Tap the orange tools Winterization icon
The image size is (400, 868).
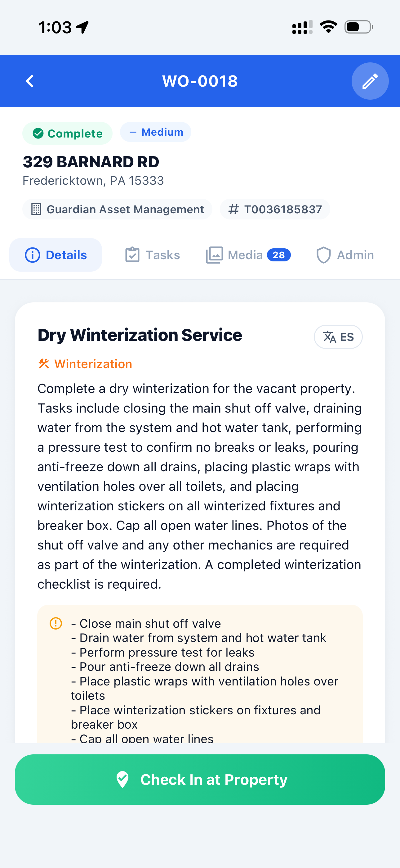(x=44, y=364)
